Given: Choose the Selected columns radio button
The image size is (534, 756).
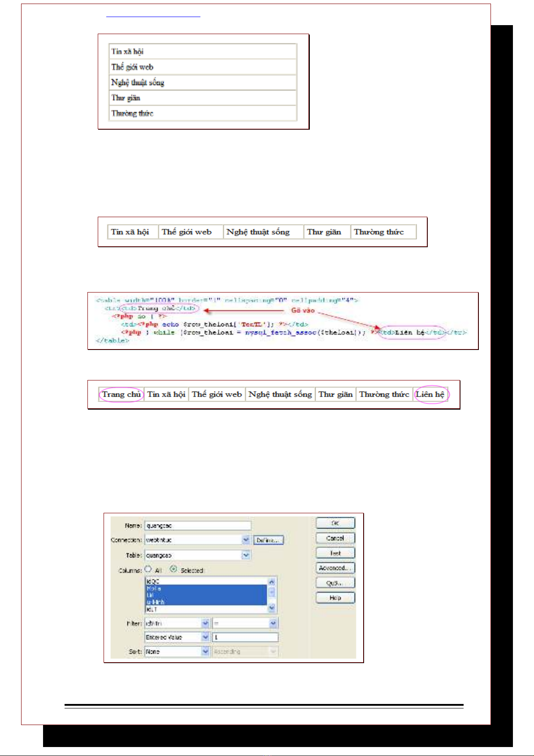Looking at the screenshot, I should pyautogui.click(x=174, y=569).
